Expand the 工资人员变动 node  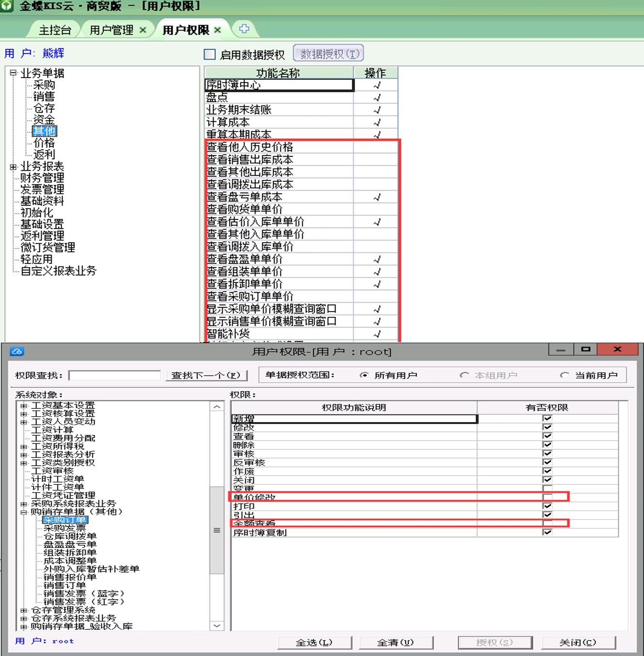[24, 422]
